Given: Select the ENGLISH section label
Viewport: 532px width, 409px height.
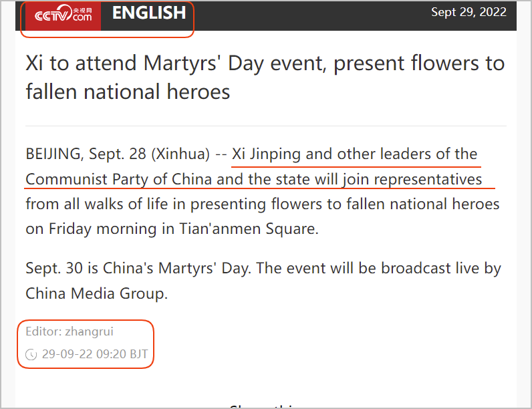Looking at the screenshot, I should [149, 13].
